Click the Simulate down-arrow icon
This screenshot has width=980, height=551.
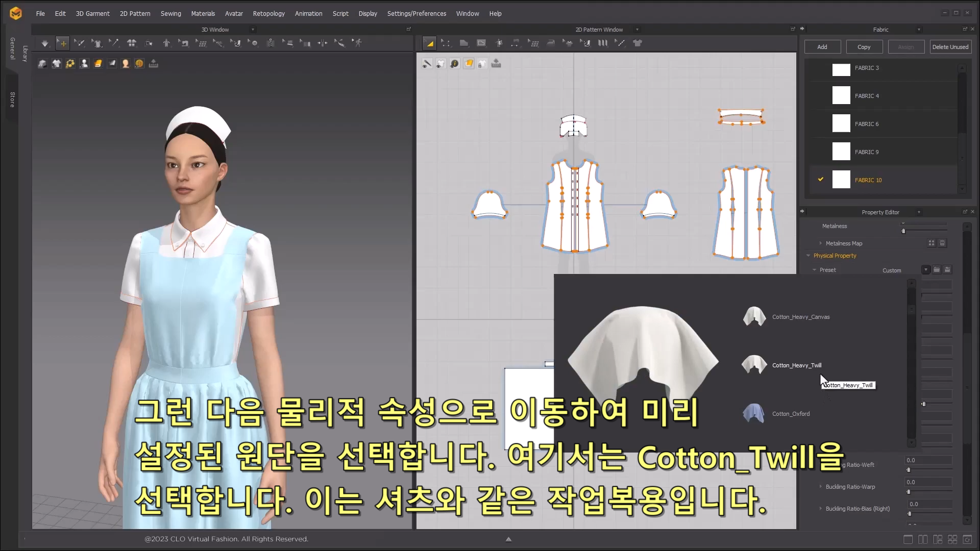tap(45, 43)
